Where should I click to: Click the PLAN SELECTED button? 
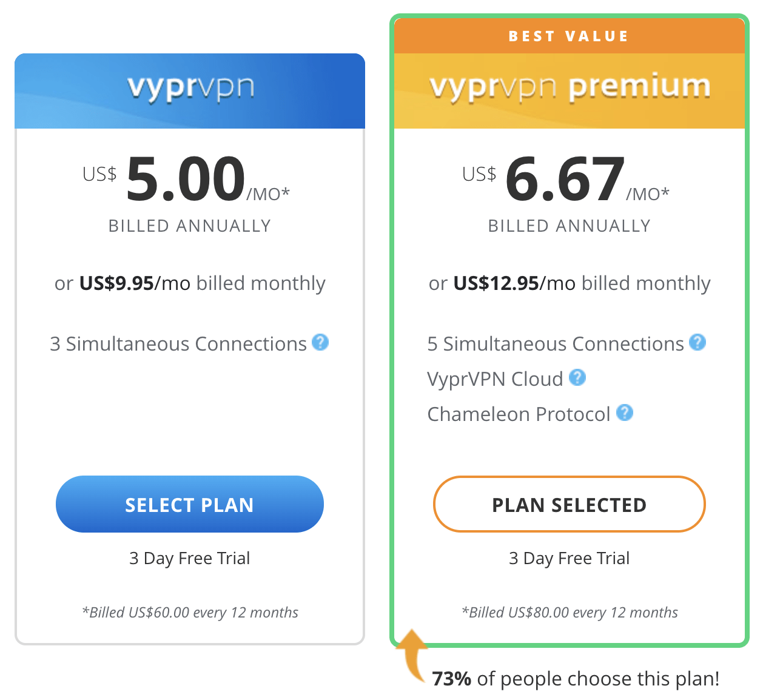coord(570,504)
